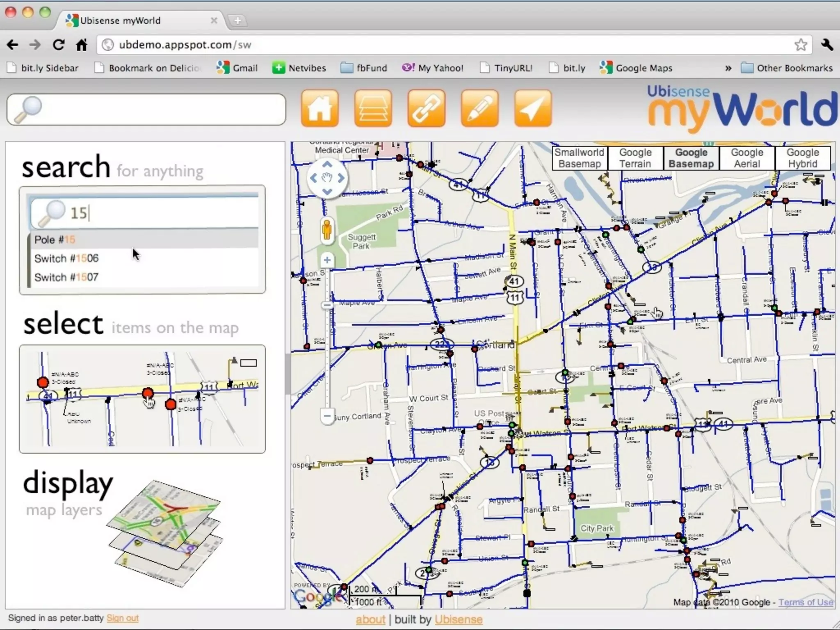840x630 pixels.
Task: Reload the page with refresh icon
Action: [59, 45]
